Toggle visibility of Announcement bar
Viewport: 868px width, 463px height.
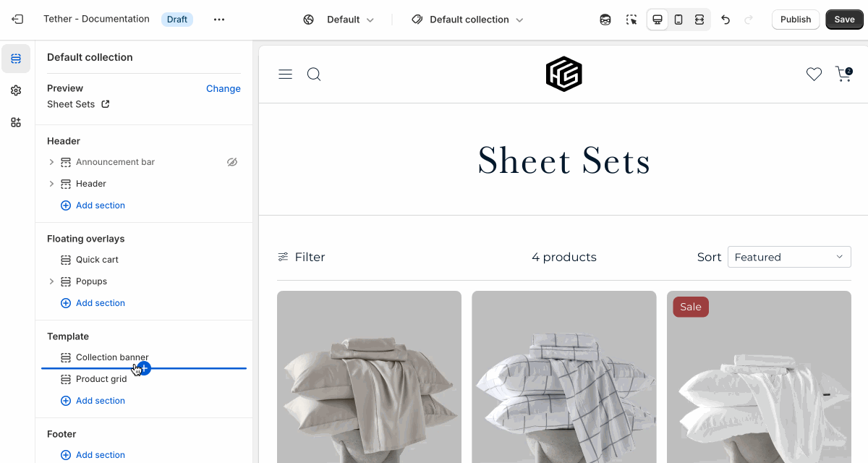pyautogui.click(x=232, y=162)
